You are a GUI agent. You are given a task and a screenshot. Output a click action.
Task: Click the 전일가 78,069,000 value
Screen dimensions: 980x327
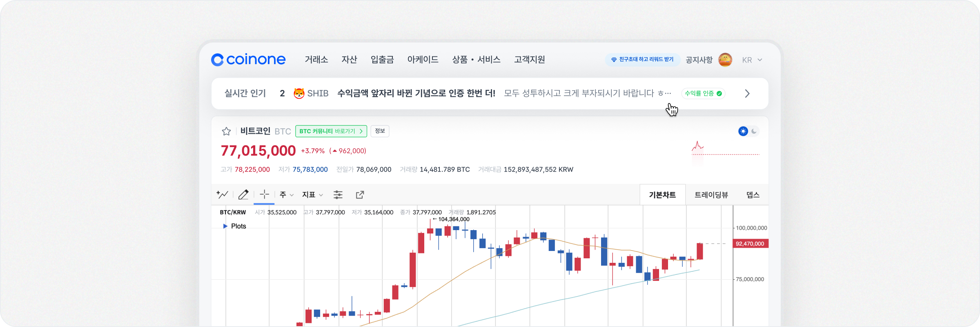374,170
